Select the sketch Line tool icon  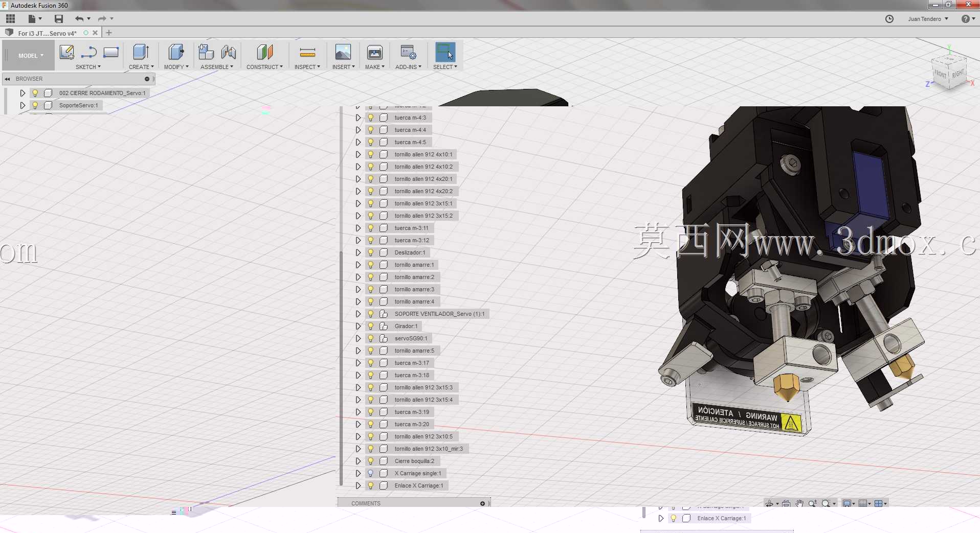point(89,52)
